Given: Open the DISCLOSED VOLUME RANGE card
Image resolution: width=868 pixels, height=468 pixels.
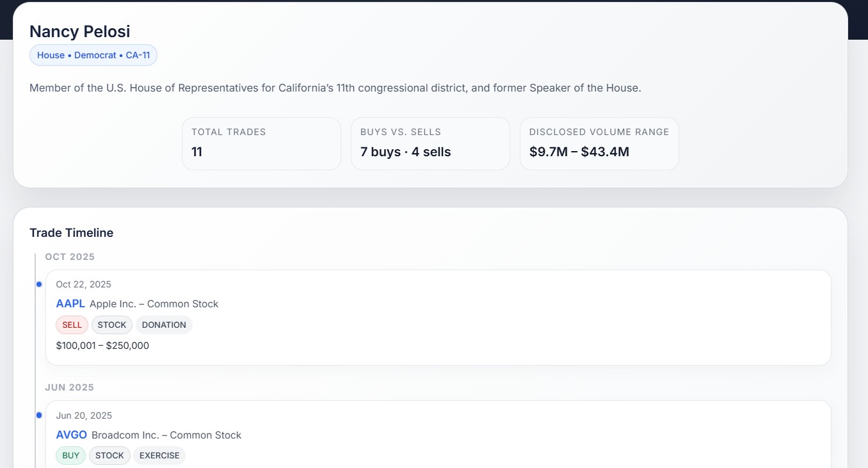Looking at the screenshot, I should [x=599, y=143].
